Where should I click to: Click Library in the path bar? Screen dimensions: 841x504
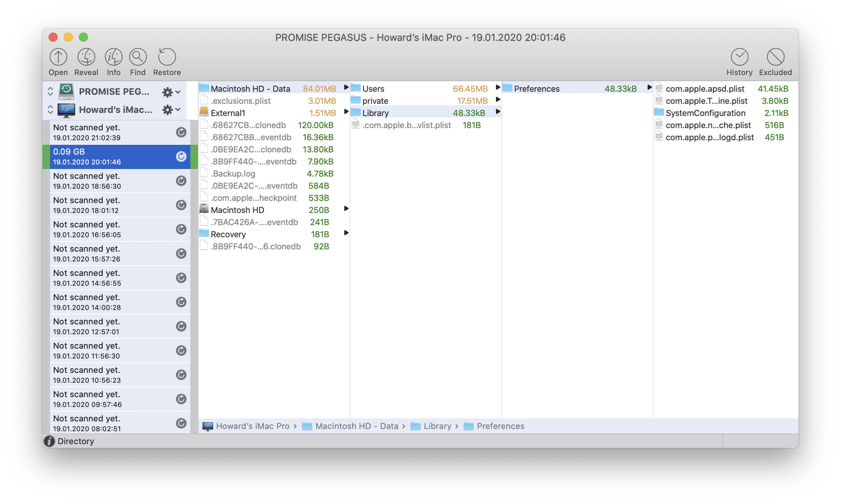(x=437, y=426)
